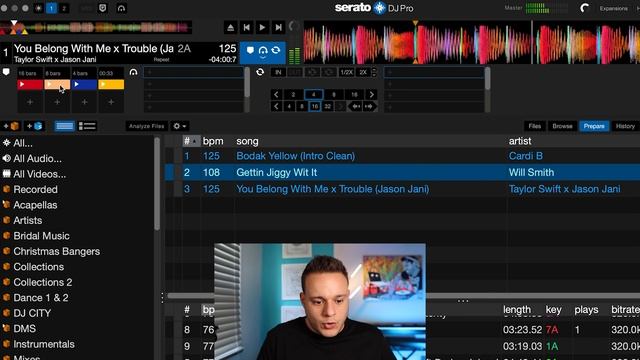Trigger the yellow 00:33 cue point
This screenshot has width=640, height=360.
[111, 84]
